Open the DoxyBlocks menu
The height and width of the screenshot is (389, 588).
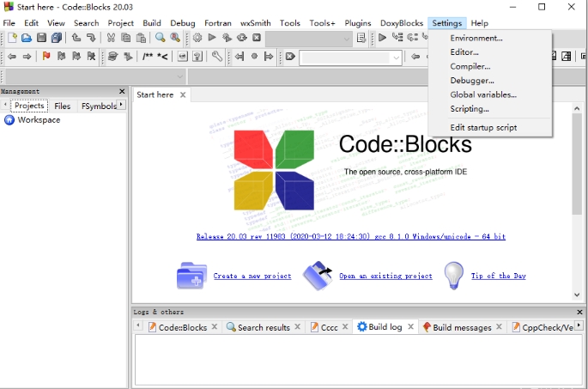[402, 23]
